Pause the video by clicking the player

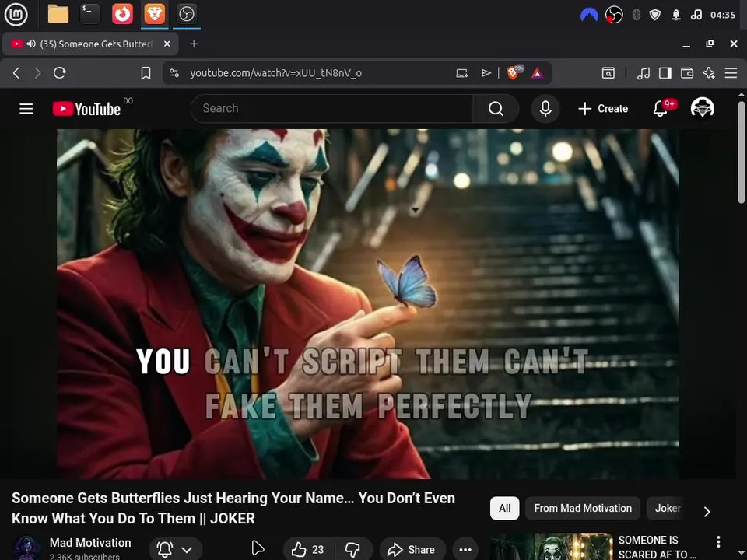[368, 304]
